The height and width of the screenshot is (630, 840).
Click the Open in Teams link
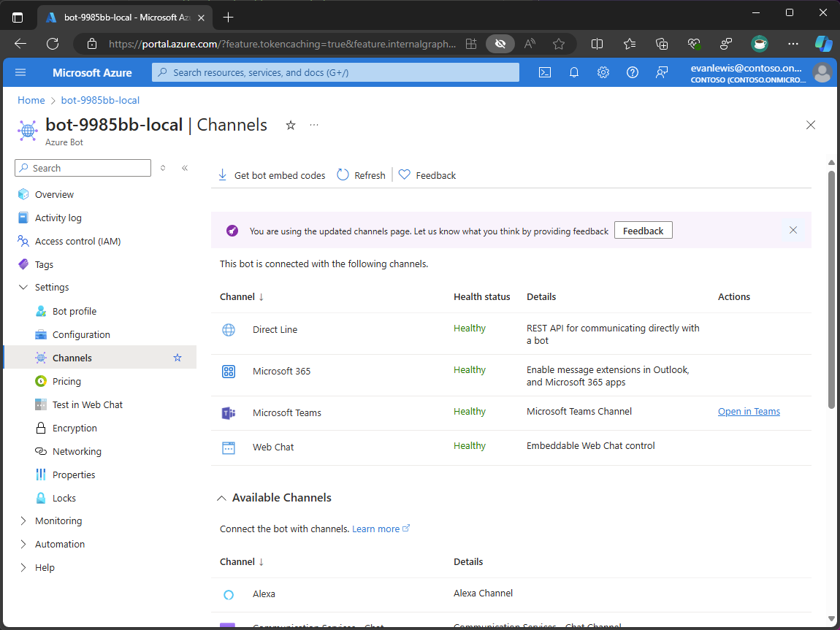coord(749,412)
